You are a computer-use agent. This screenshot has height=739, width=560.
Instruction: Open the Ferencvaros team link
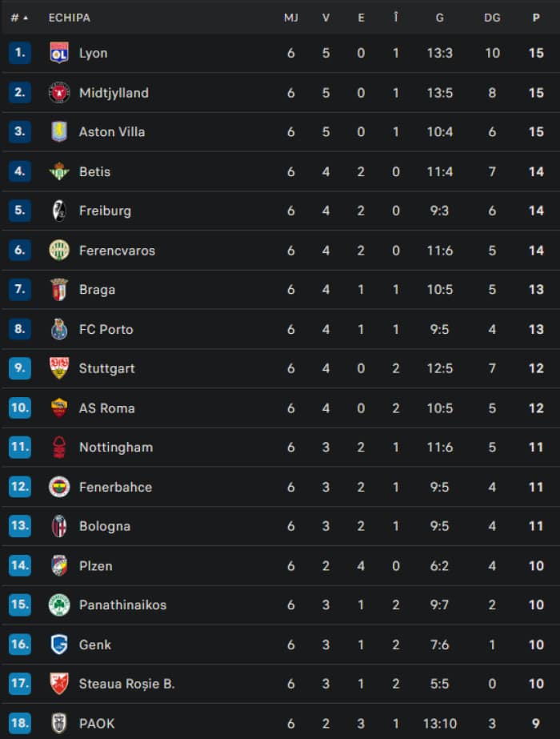click(117, 251)
